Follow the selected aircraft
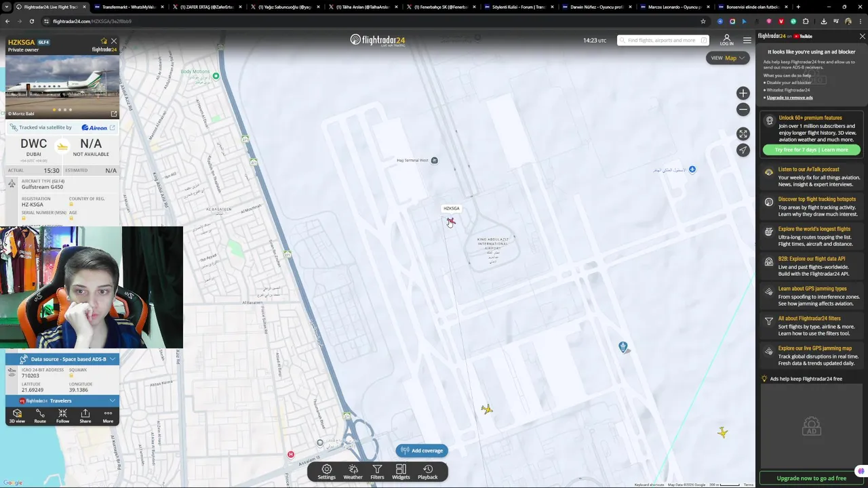Screen dimensions: 868x488 62,416
